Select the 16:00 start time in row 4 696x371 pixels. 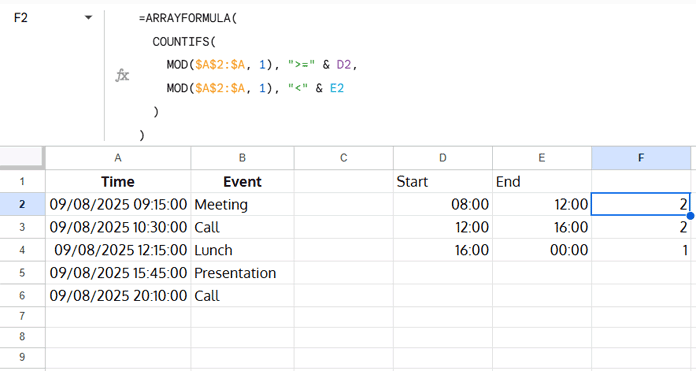(x=443, y=250)
